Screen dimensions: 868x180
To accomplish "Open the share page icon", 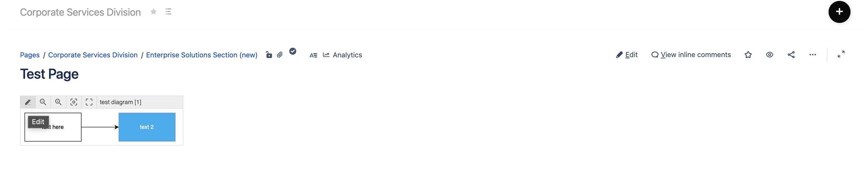I will (791, 55).
